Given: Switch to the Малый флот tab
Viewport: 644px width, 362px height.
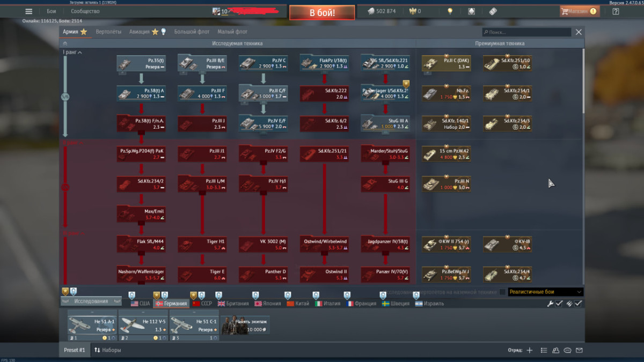Looking at the screenshot, I should [232, 32].
